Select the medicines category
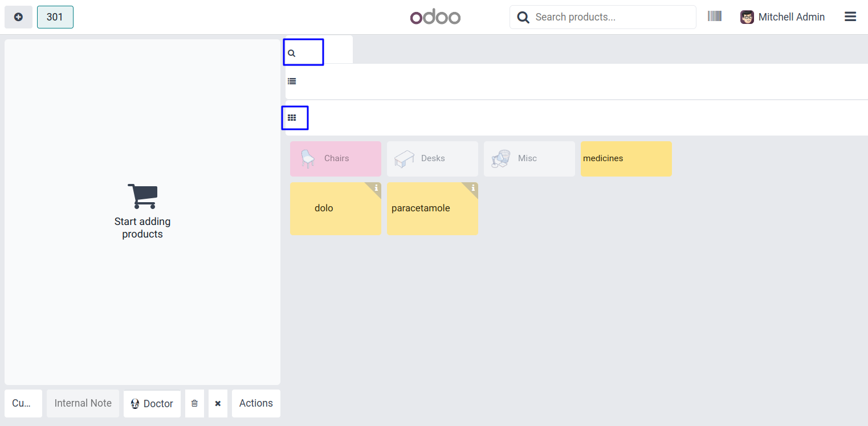 point(626,158)
